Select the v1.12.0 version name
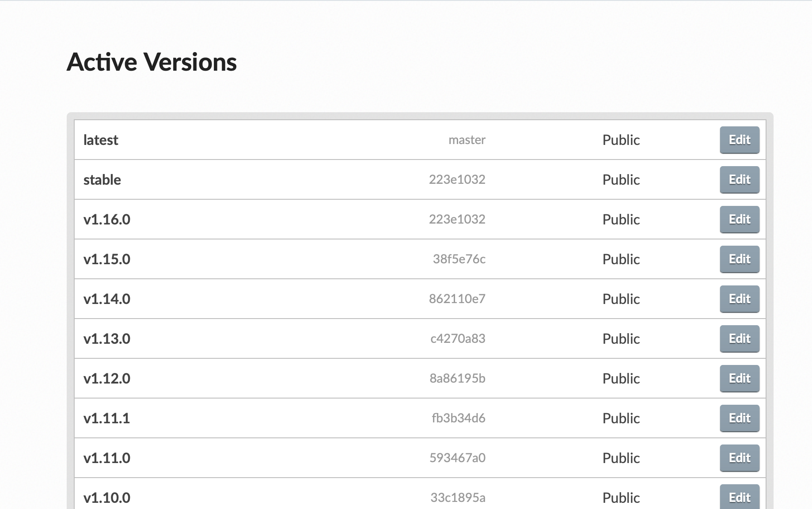812x509 pixels. point(107,379)
